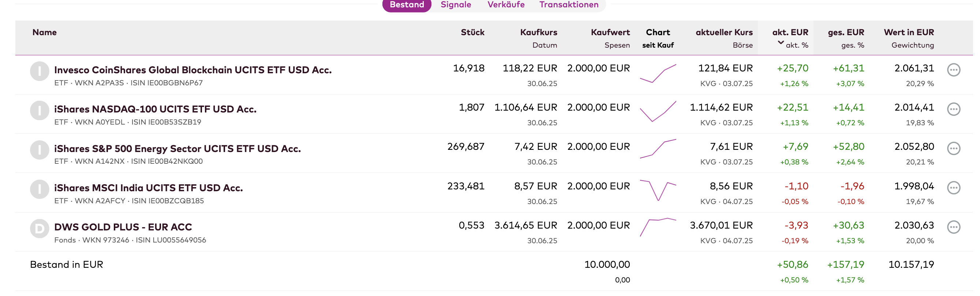Sort table by the Name column header
980x296 pixels.
click(45, 32)
